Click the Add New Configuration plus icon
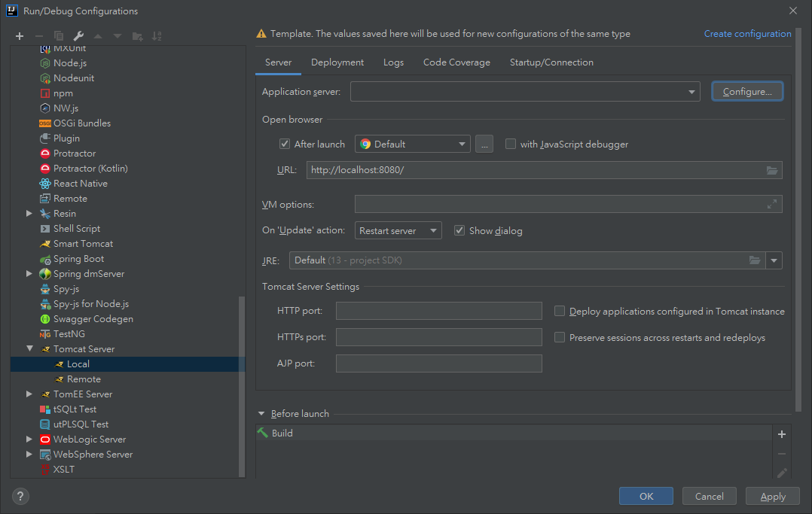Image resolution: width=812 pixels, height=514 pixels. click(20, 36)
